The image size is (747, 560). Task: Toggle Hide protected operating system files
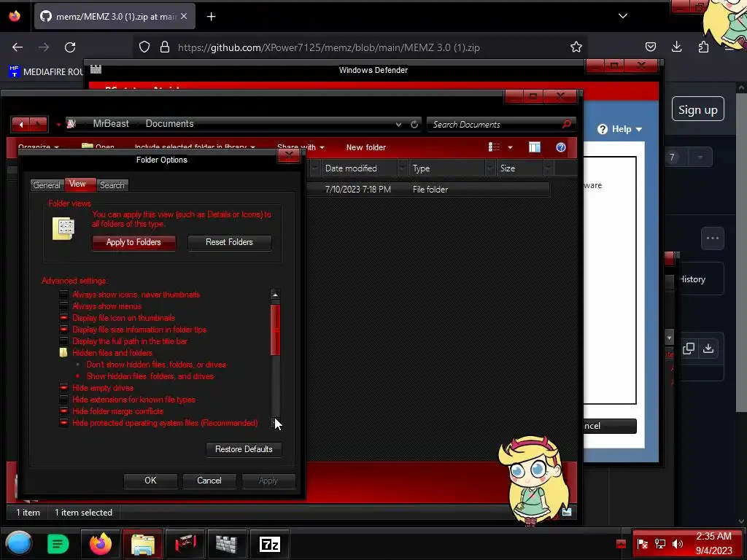64,423
